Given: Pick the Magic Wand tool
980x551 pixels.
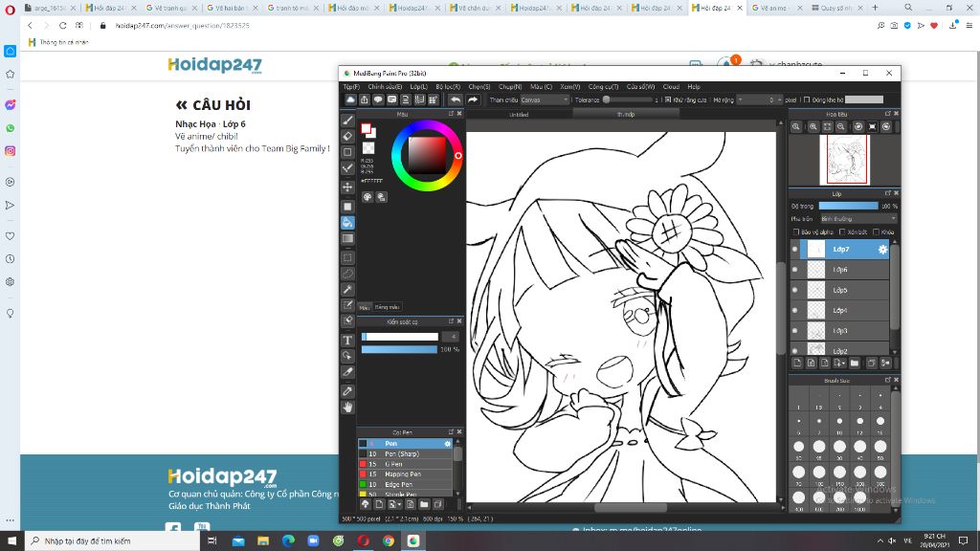Looking at the screenshot, I should (x=348, y=289).
